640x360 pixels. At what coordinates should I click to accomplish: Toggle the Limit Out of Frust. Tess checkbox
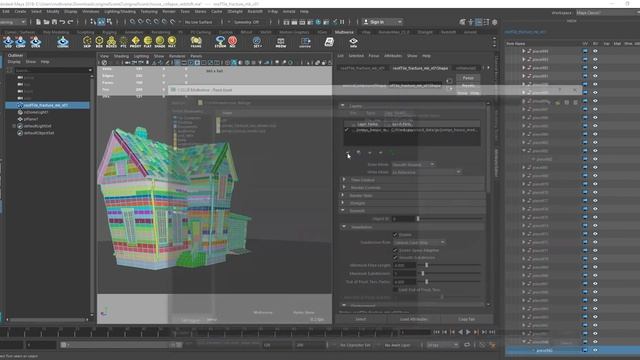point(395,289)
